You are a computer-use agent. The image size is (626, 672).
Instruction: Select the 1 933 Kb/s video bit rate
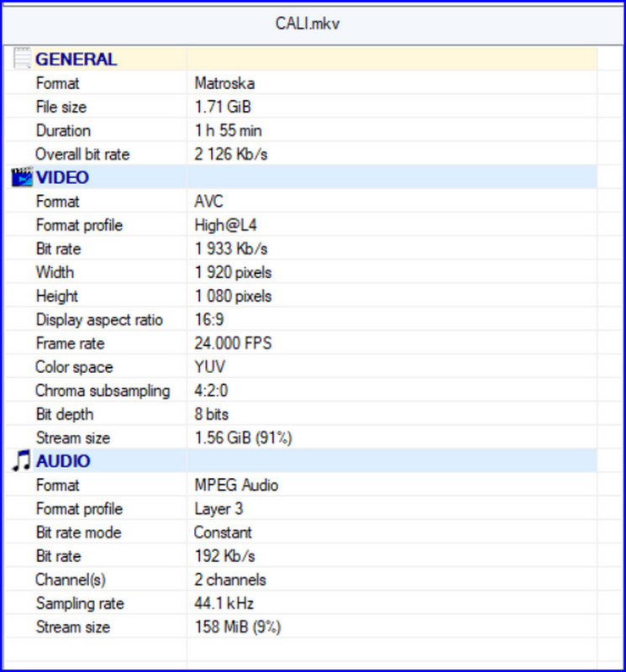tap(231, 249)
